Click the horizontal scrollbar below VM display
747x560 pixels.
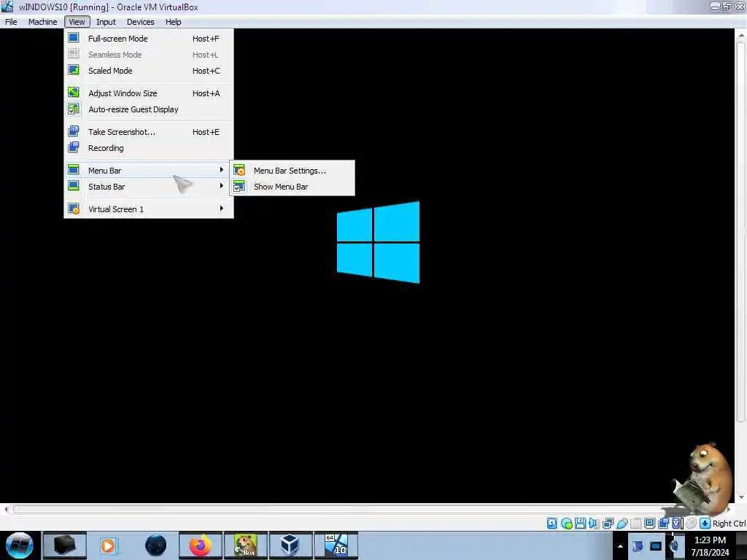click(x=367, y=510)
